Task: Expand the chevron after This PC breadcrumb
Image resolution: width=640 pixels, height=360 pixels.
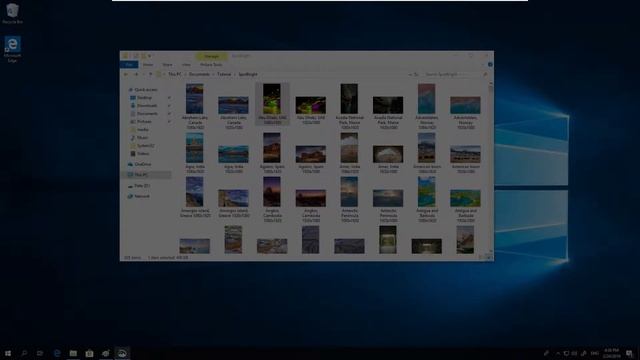Action: [x=185, y=74]
